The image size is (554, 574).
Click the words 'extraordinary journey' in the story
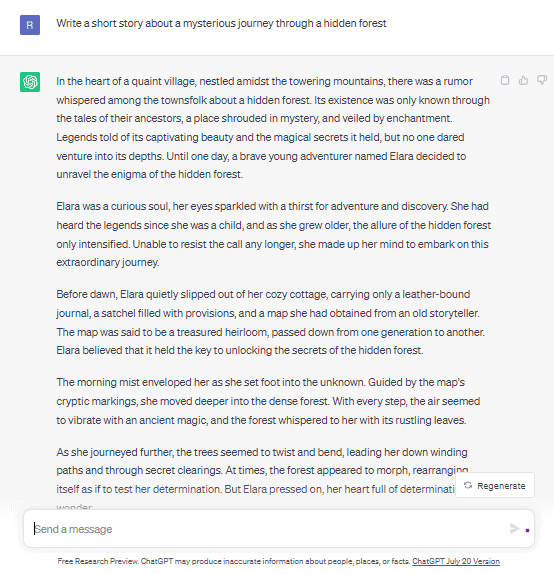point(108,262)
